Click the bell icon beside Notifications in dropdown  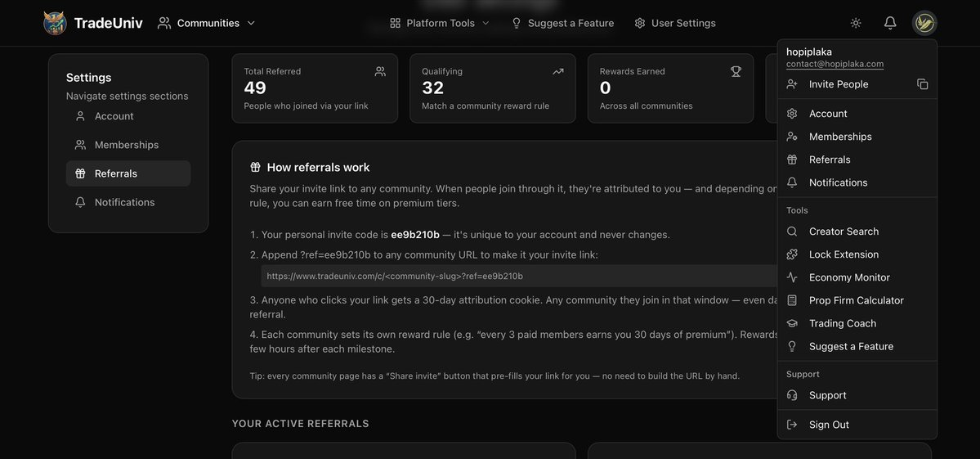click(x=792, y=182)
